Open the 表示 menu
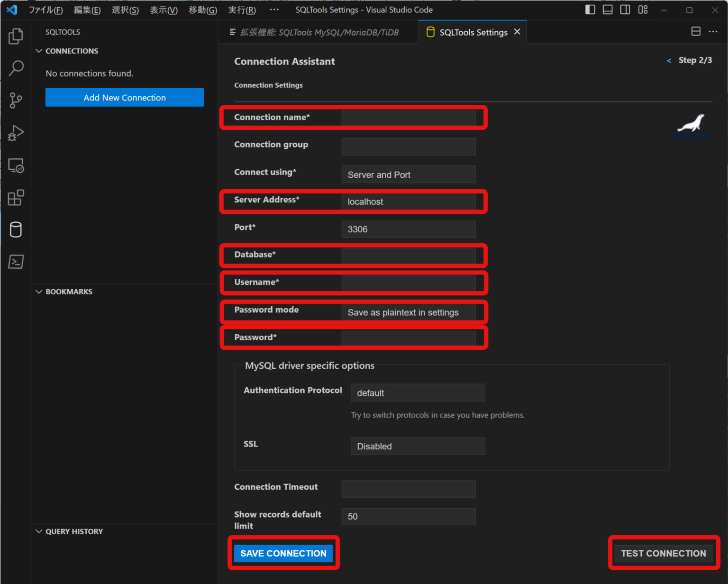 coord(163,9)
